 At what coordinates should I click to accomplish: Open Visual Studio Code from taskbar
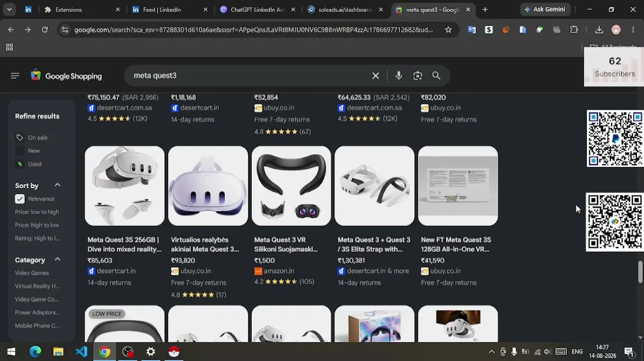click(x=81, y=351)
